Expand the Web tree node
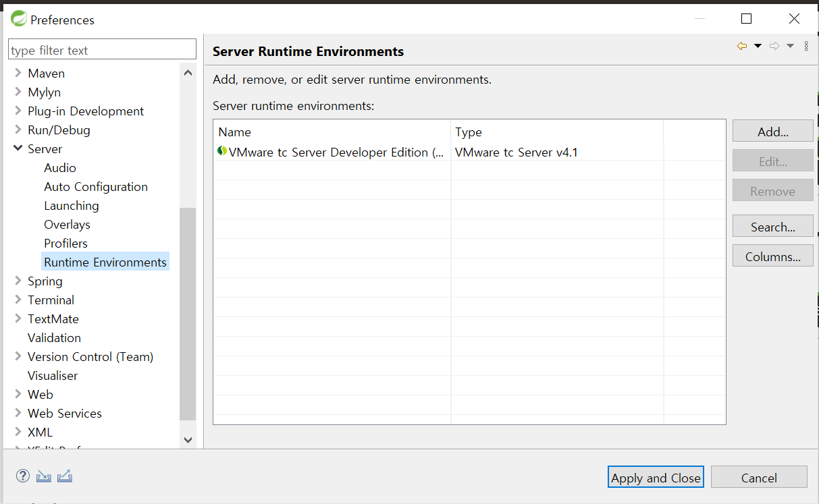Viewport: 819px width, 504px height. click(x=18, y=394)
